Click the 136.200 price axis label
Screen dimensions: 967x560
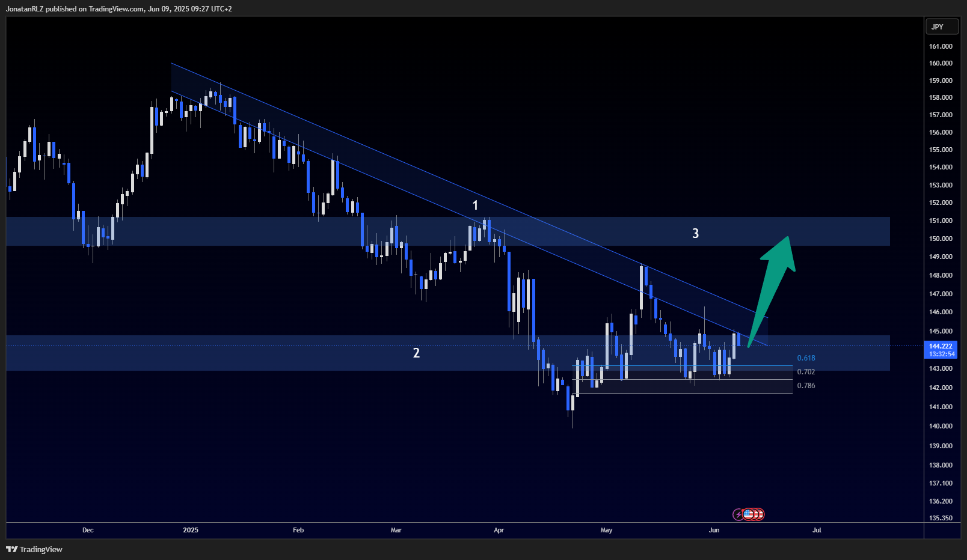tap(941, 501)
